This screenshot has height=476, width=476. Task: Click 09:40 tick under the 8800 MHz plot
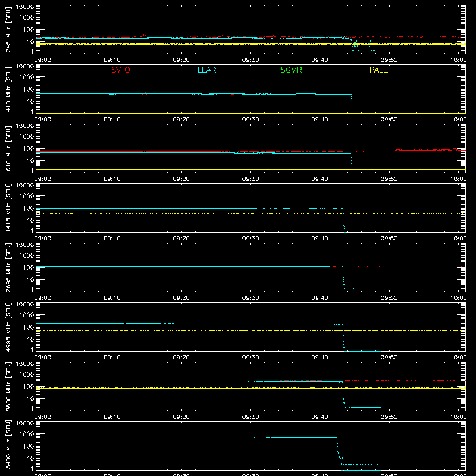[x=320, y=417]
